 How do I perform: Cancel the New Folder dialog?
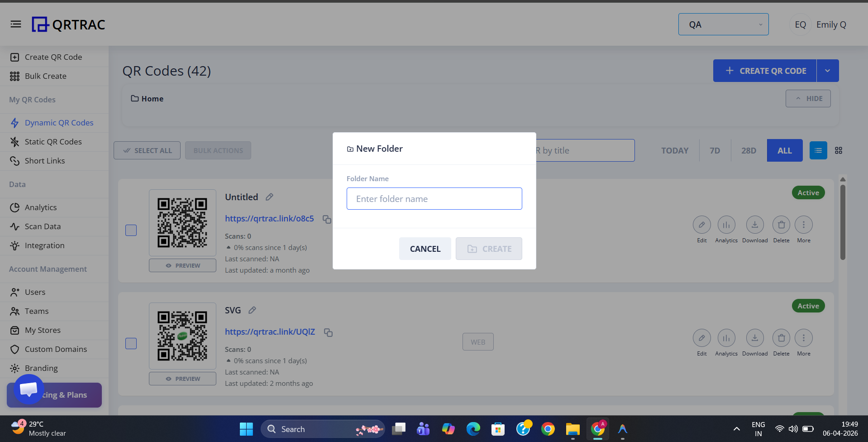(424, 248)
